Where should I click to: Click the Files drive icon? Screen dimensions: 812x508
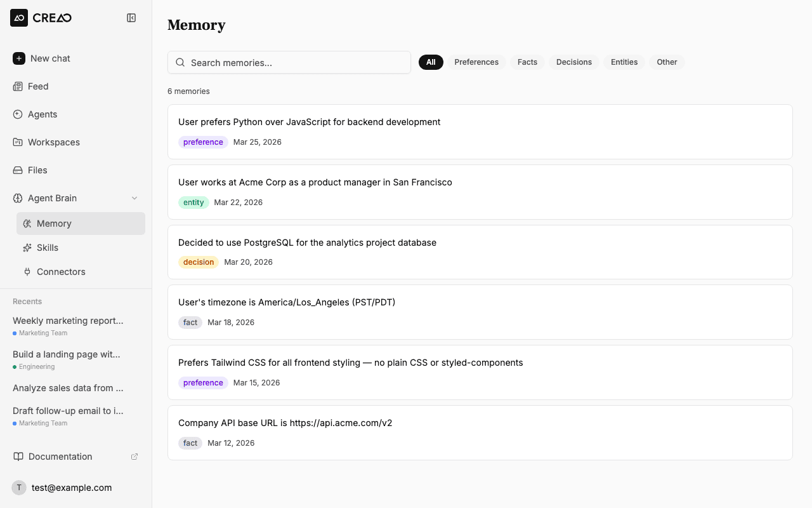pyautogui.click(x=18, y=170)
